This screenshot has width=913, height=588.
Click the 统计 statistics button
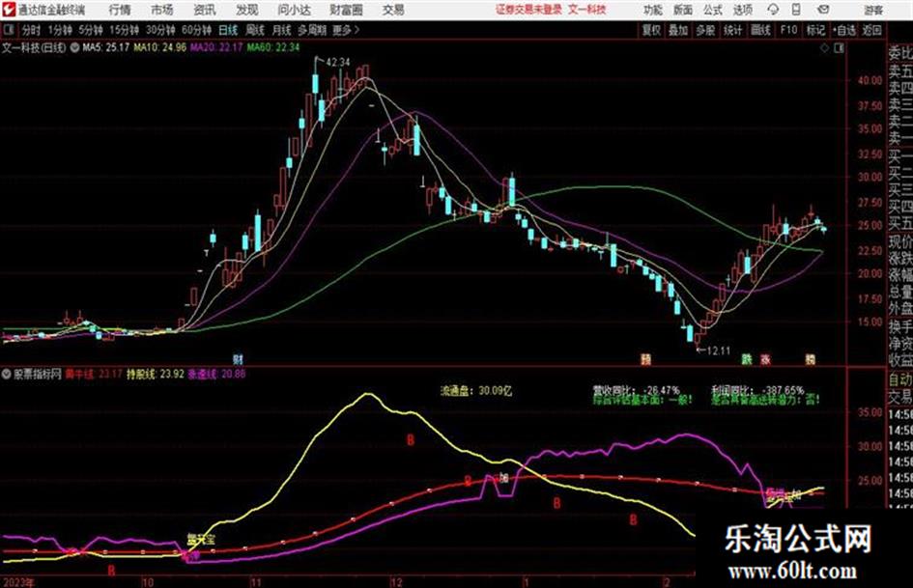[x=732, y=30]
